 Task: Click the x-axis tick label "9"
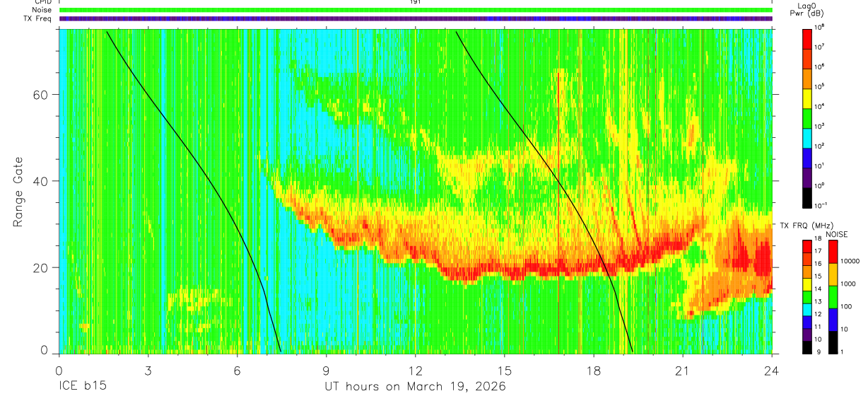click(326, 371)
